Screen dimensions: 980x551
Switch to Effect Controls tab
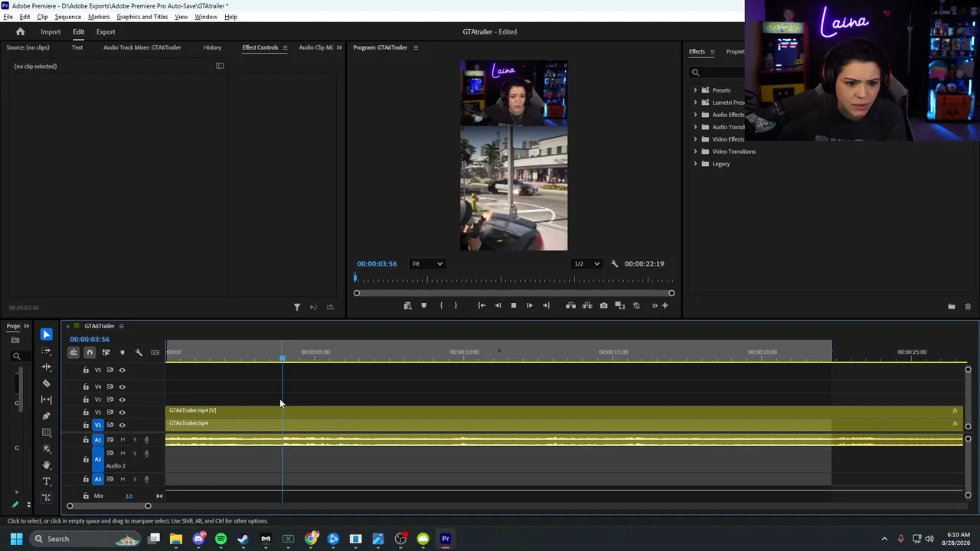pos(260,47)
